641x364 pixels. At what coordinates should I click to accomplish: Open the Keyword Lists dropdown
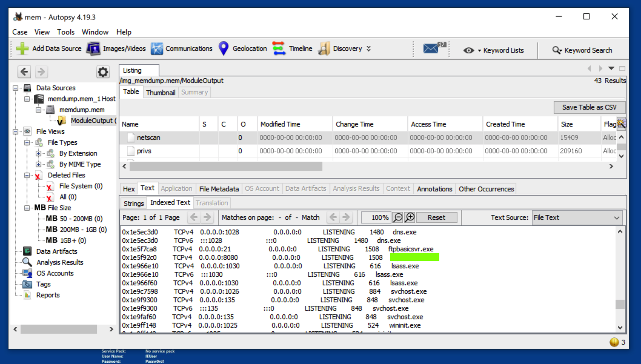pyautogui.click(x=494, y=50)
